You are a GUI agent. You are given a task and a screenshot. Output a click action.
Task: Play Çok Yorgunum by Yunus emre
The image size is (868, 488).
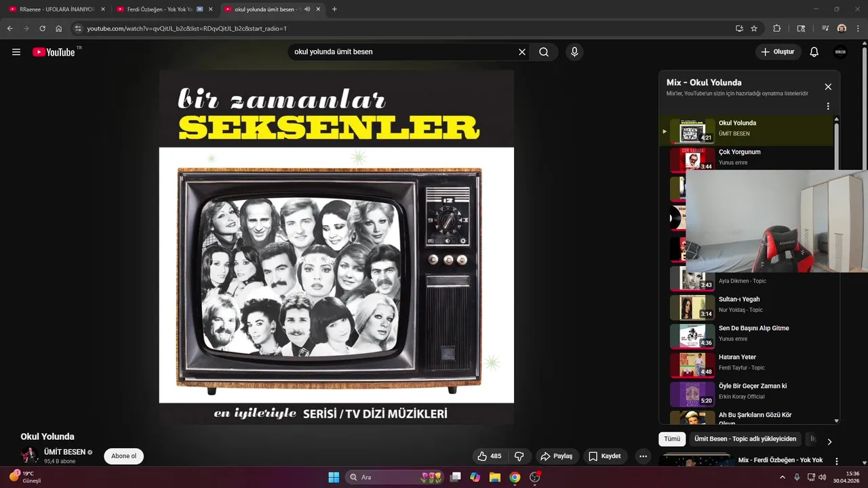[x=747, y=160]
